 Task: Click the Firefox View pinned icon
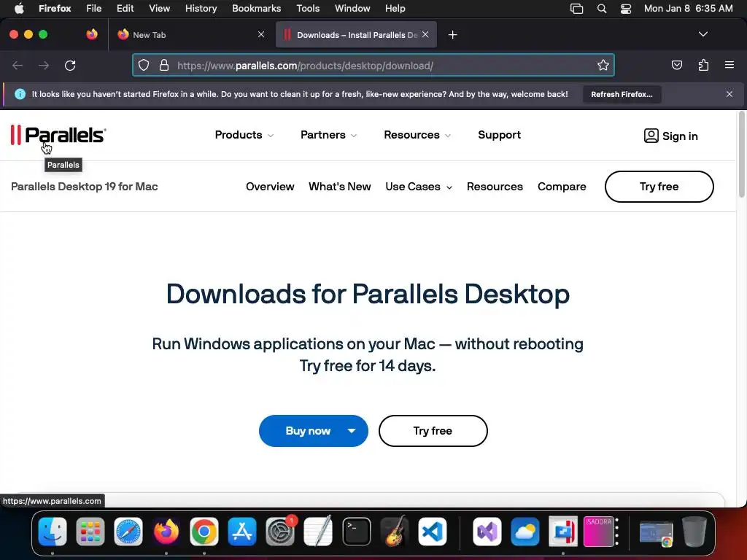tap(92, 34)
